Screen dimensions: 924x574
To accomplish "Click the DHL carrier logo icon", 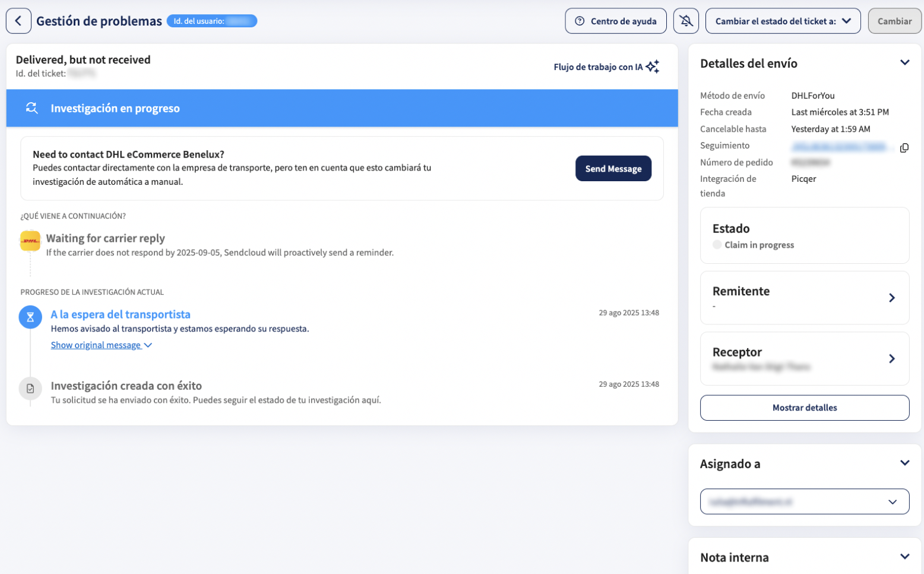I will point(30,241).
